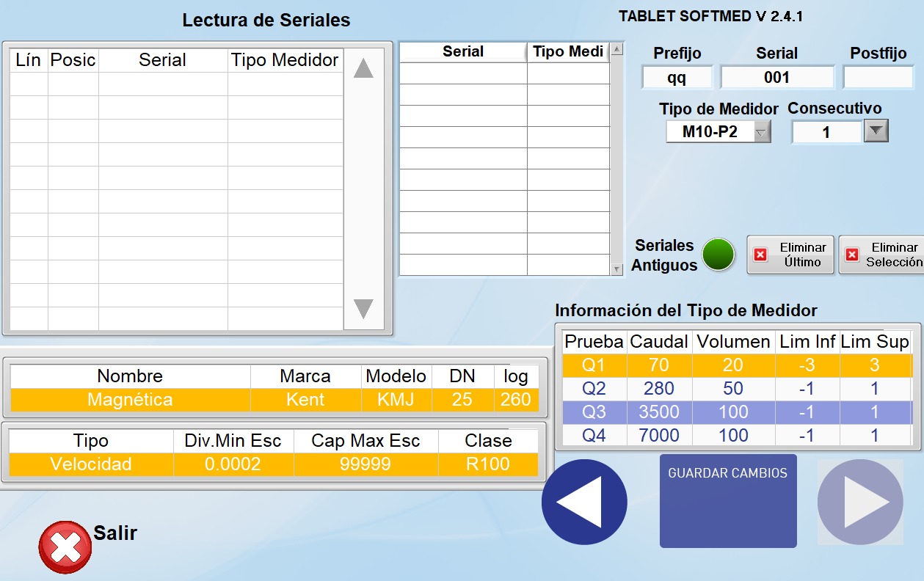924x581 pixels.
Task: Click the Serial field containing 001
Action: point(777,78)
